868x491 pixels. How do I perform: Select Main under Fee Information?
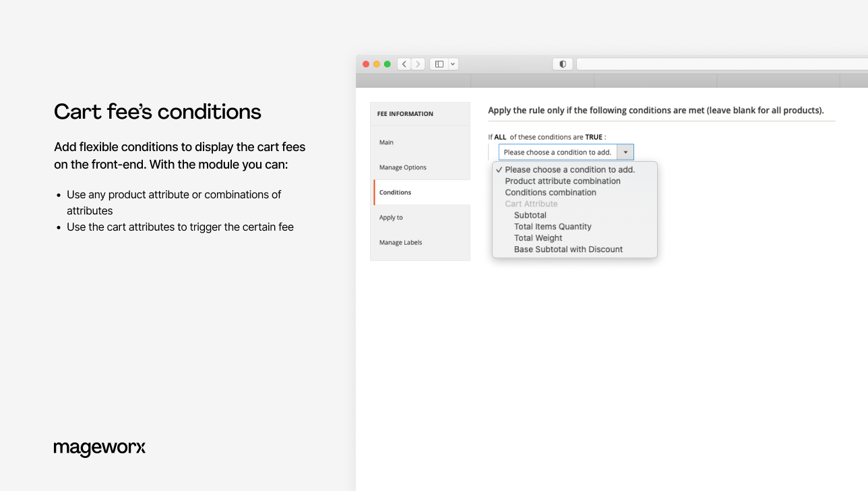pos(385,142)
